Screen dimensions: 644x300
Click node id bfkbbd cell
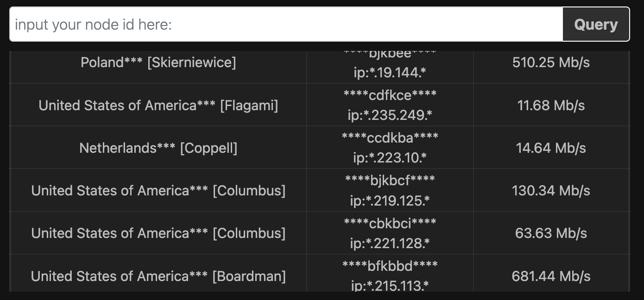point(390,273)
